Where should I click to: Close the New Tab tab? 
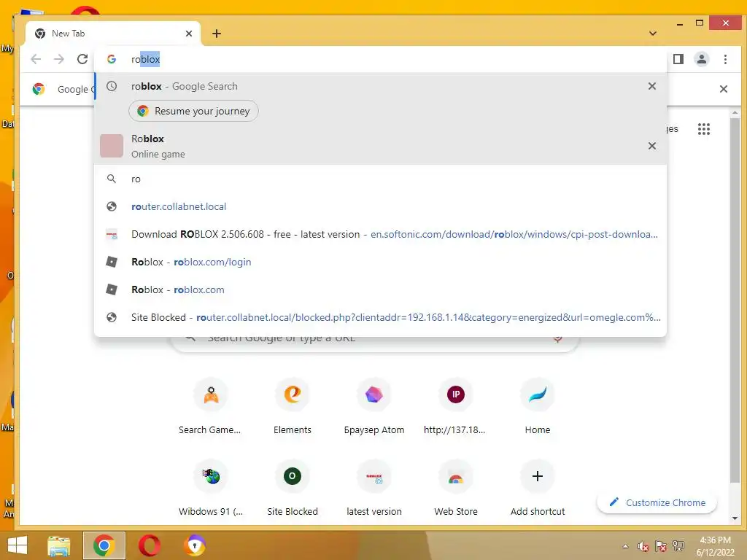(189, 34)
